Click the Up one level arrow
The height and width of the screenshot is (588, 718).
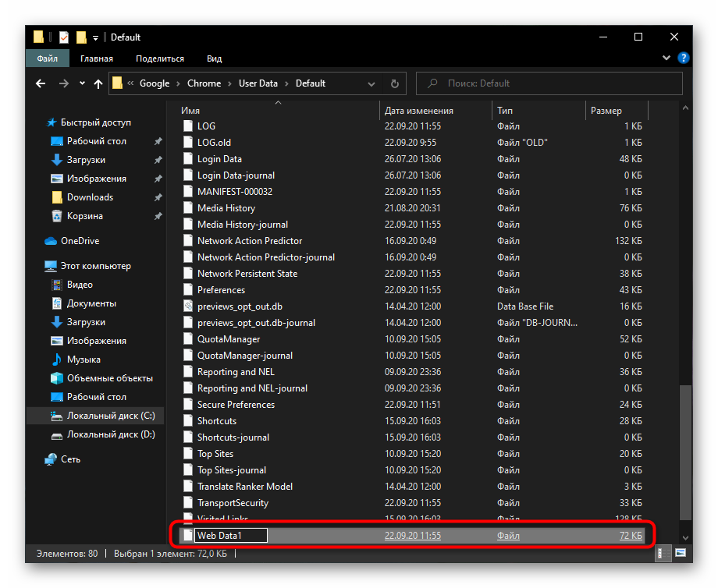point(98,83)
